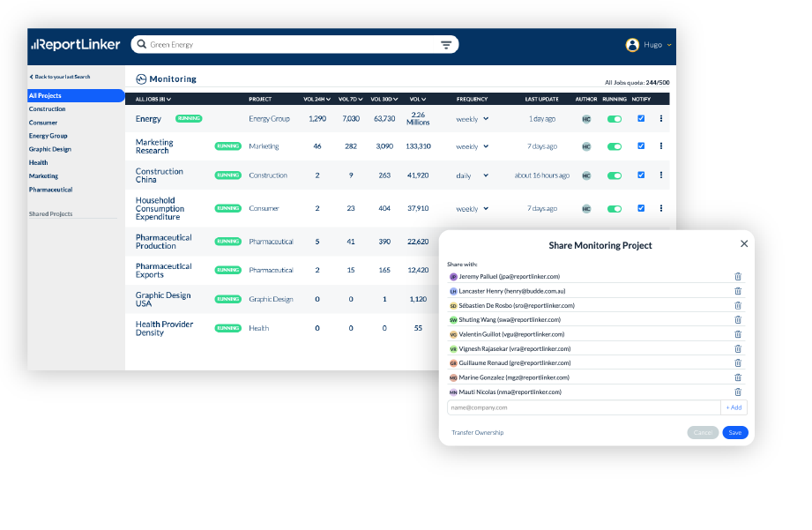This screenshot has height=530, width=812.
Task: Click the search magnifier icon
Action: 141,45
